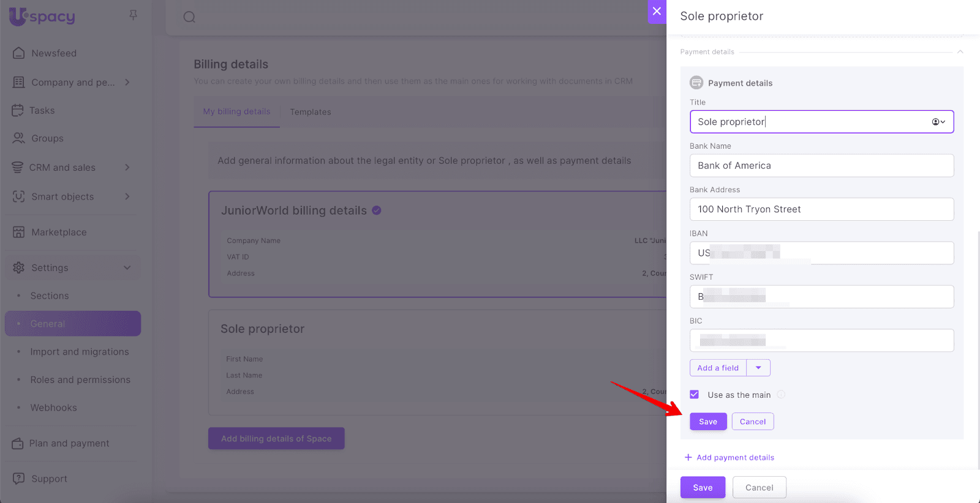Uncheck Use as the main checkbox
This screenshot has width=980, height=503.
[x=695, y=395]
